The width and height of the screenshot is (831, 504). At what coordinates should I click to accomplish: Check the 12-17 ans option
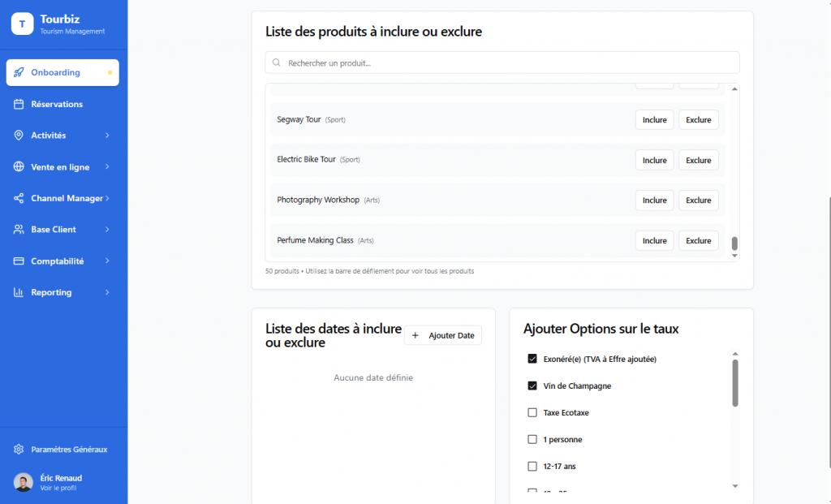[532, 466]
